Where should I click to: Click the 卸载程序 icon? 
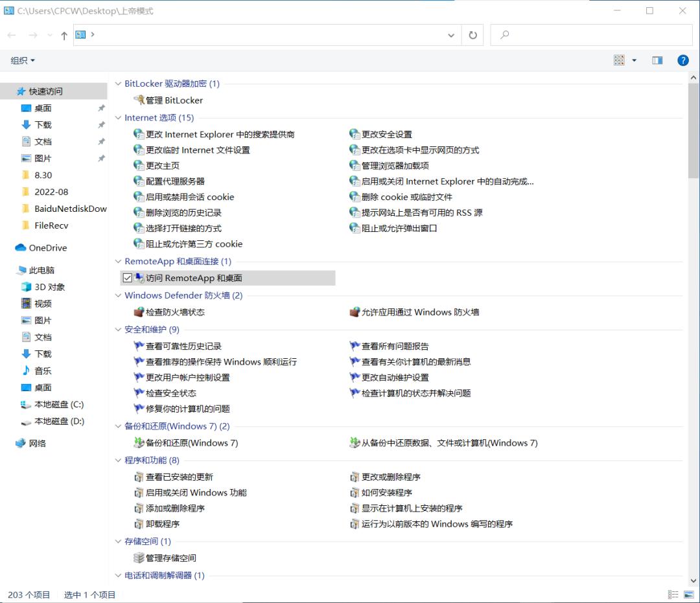139,523
